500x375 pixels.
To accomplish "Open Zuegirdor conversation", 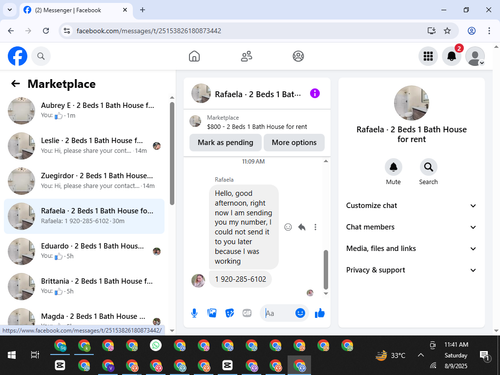I will coord(84,181).
